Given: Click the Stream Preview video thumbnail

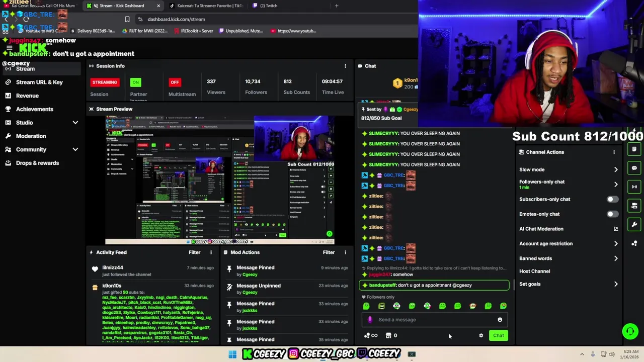Looking at the screenshot, I should pyautogui.click(x=220, y=179).
